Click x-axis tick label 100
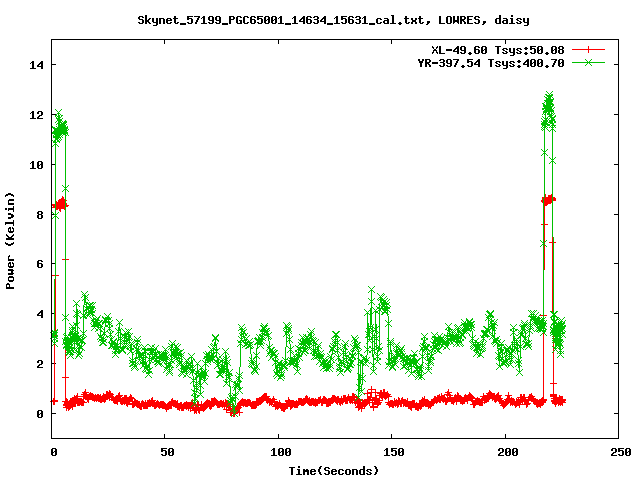 click(281, 452)
